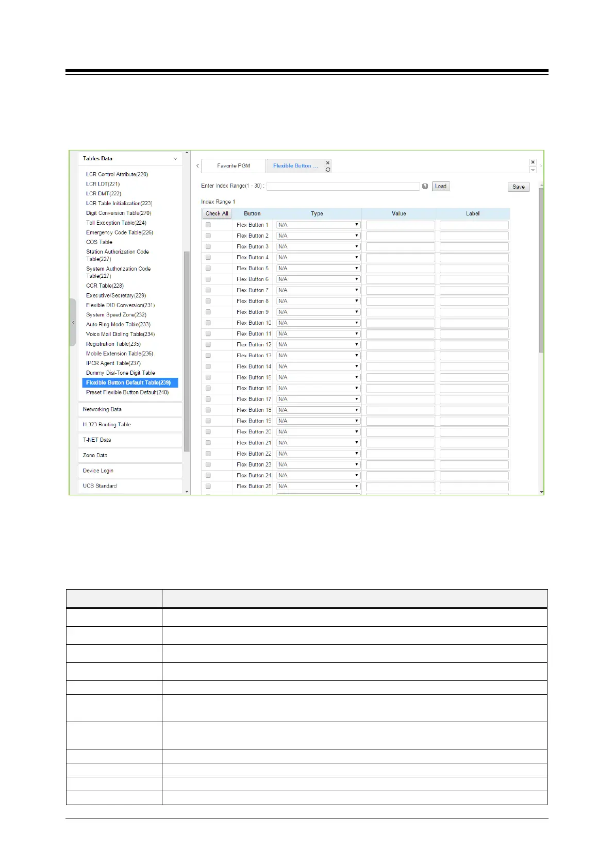
Task: Close the Flexible Button tab
Action: pyautogui.click(x=327, y=162)
